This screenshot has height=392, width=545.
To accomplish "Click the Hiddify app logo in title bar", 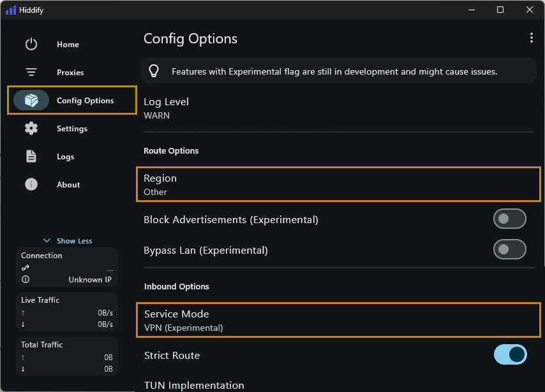I will [x=10, y=10].
